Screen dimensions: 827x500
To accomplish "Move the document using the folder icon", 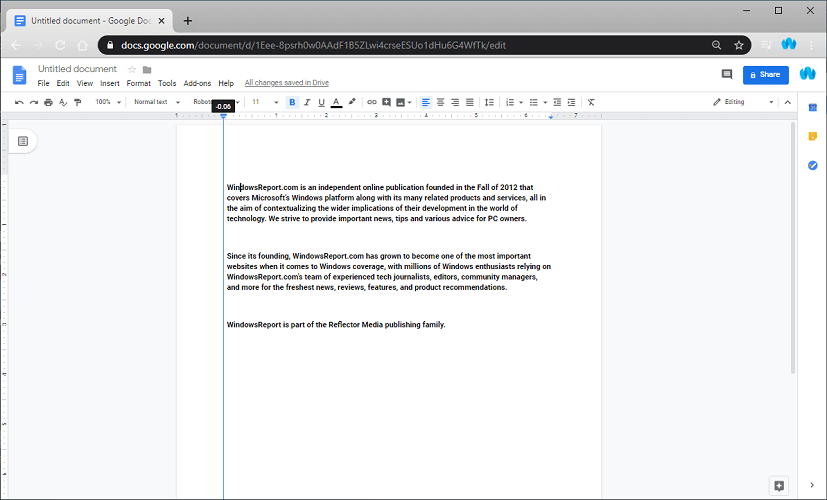I will (147, 70).
